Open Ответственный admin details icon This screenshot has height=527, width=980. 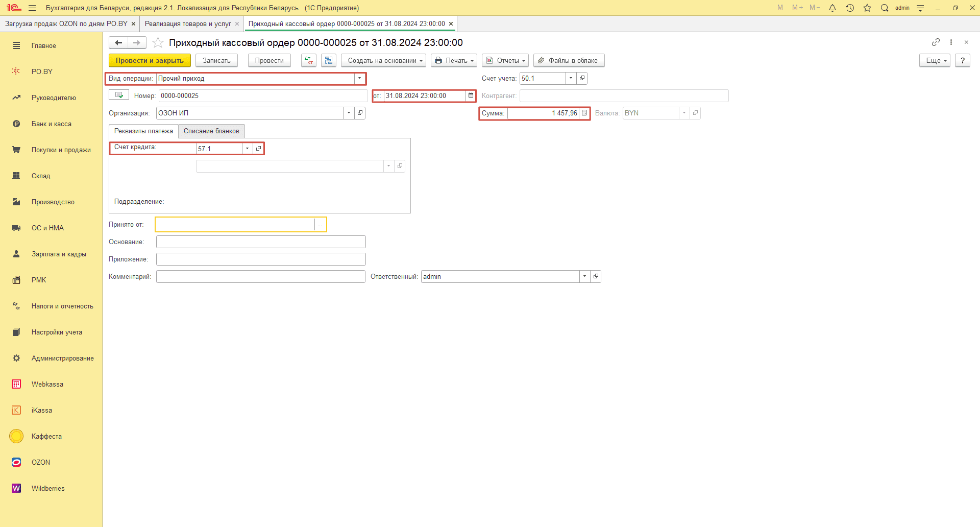[x=596, y=276]
